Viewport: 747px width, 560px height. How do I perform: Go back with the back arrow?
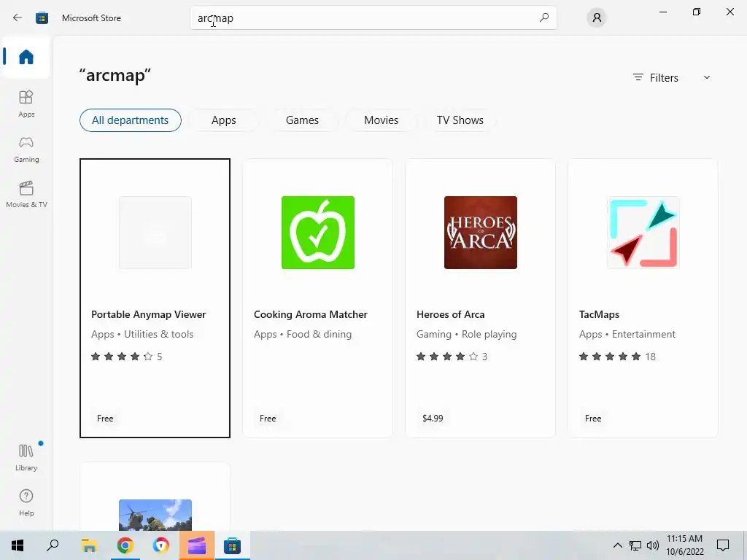click(x=18, y=18)
